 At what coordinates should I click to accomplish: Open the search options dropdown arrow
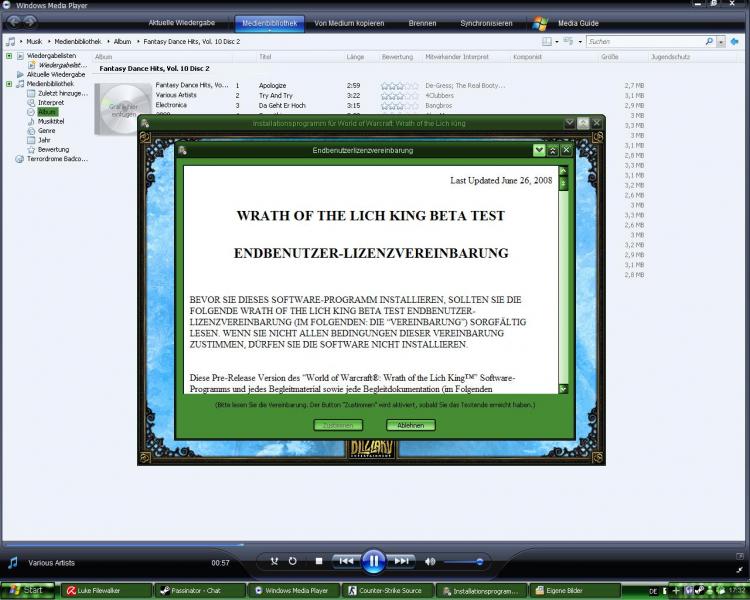coord(721,42)
